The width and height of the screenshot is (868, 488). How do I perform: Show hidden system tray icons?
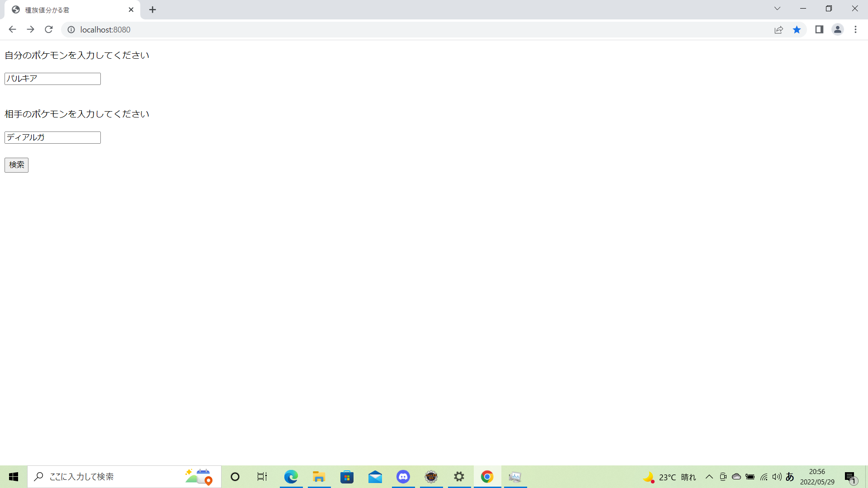point(709,477)
